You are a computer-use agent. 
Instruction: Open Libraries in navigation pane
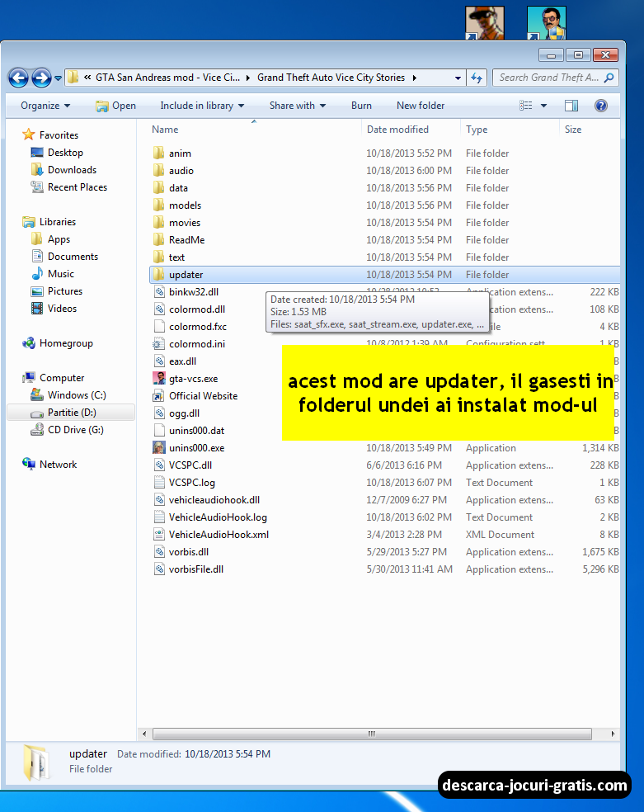click(58, 222)
